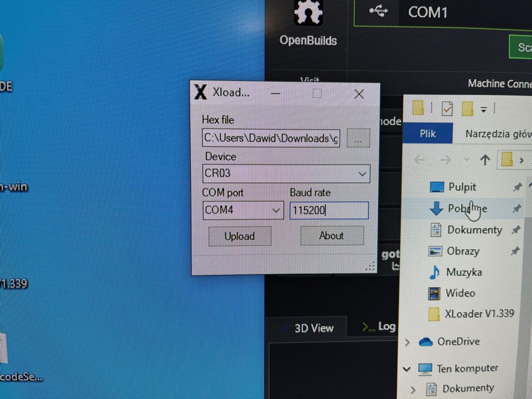Open Wideo in the navigation pane

pos(460,293)
